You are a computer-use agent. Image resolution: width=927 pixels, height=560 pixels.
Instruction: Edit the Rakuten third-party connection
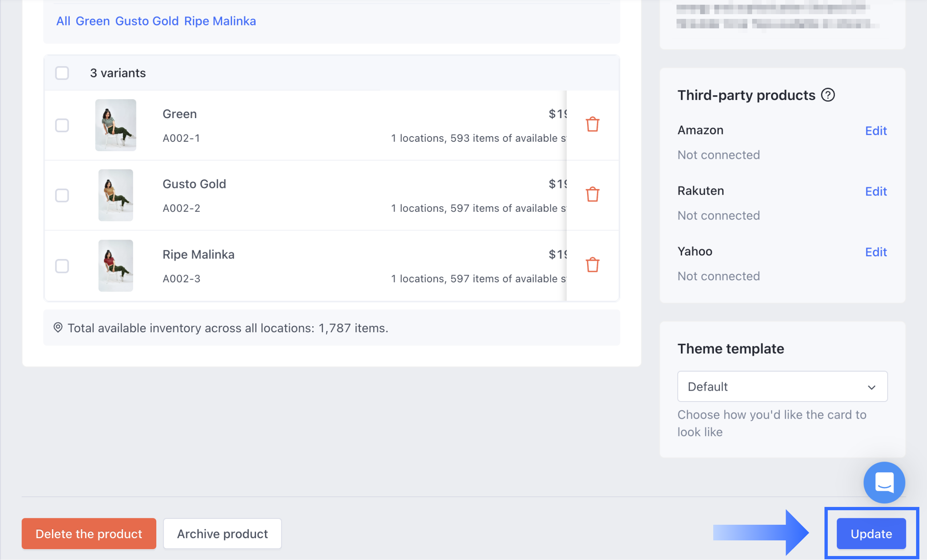875,192
